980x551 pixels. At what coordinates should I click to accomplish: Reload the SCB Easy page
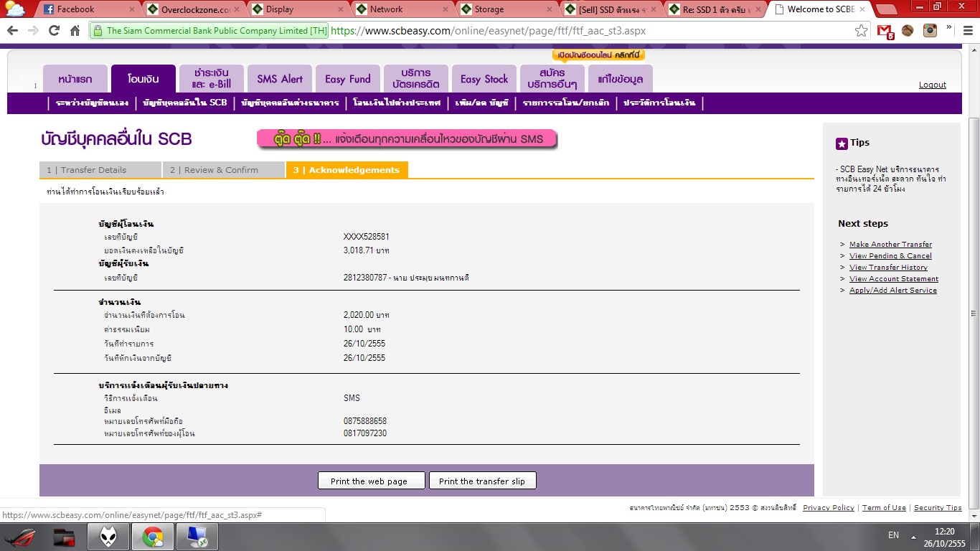54,31
